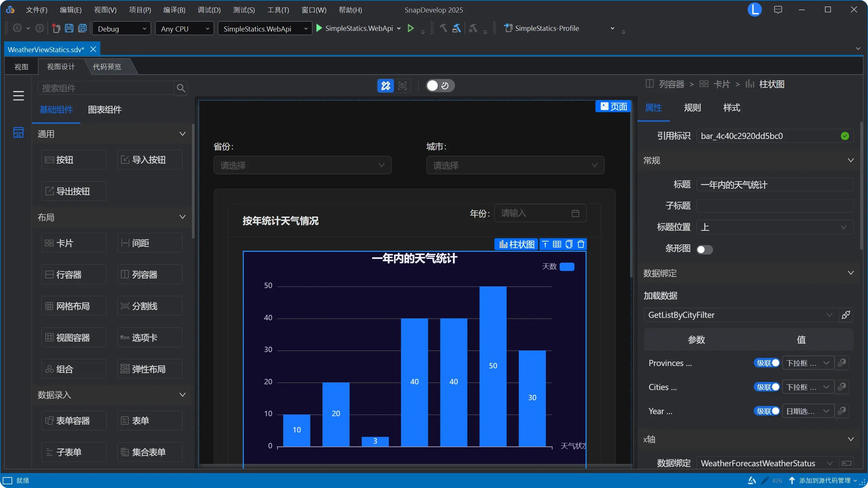Delete the bar chart using the trash icon
Viewport: 868px width, 488px height.
pyautogui.click(x=581, y=244)
